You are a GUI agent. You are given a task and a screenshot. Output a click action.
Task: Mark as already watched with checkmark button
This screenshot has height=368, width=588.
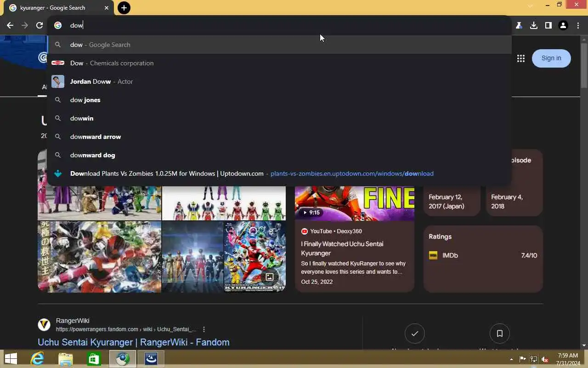tap(415, 333)
